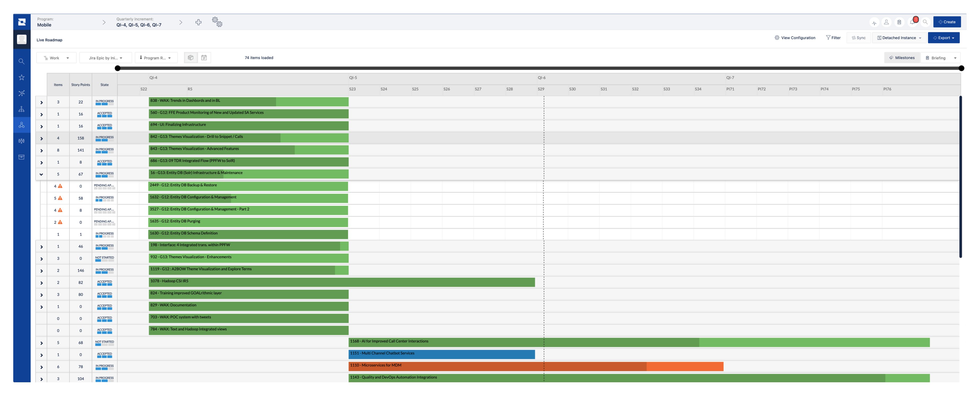Open the clipboard icon in top bar
Screen dimensions: 980x400
tap(899, 22)
